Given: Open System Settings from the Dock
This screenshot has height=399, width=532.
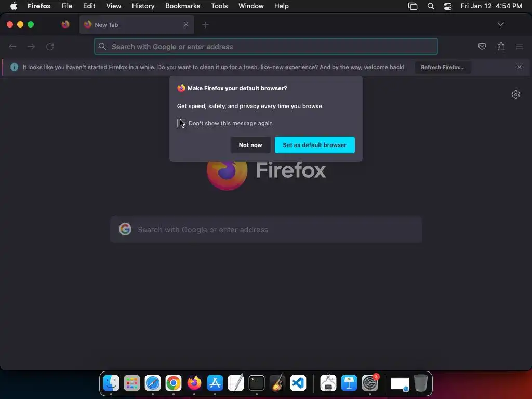Looking at the screenshot, I should click(370, 383).
